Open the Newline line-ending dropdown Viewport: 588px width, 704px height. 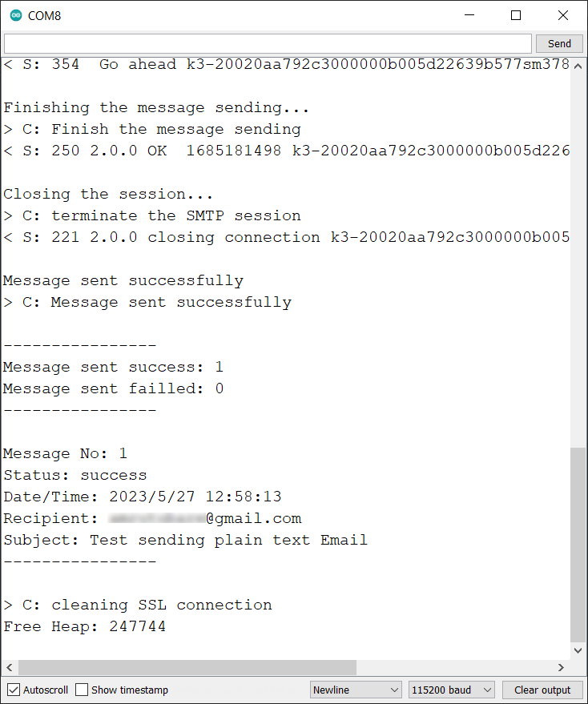pos(356,690)
